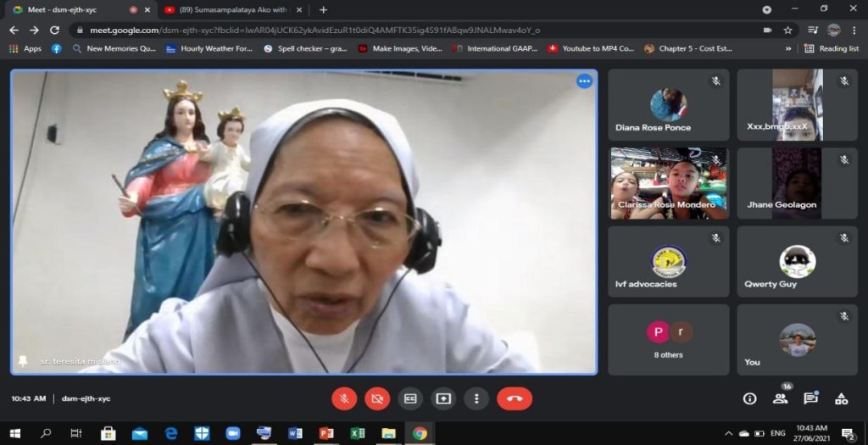
Task: Toggle closed captions
Action: pos(410,398)
